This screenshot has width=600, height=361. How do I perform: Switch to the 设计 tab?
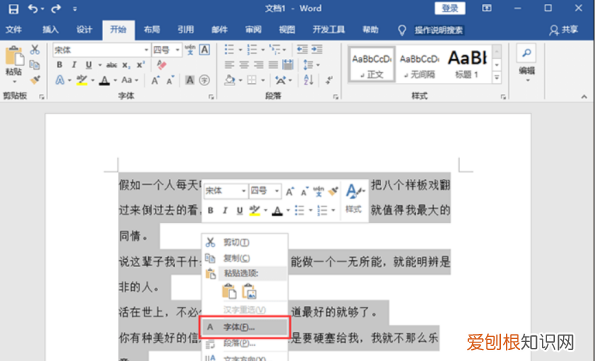[x=84, y=30]
